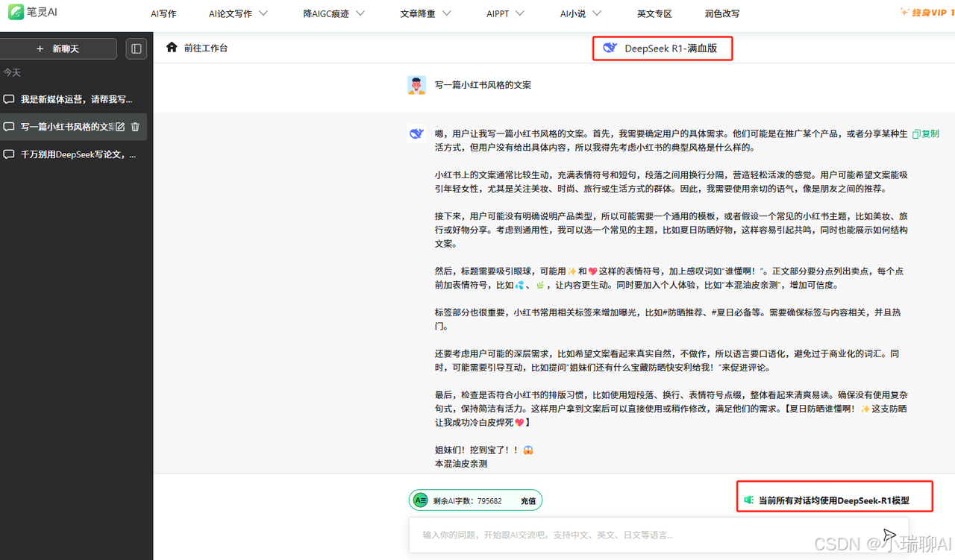Click the chat bubble icon beside 千万别用DeepSeek
Image resolution: width=955 pixels, height=560 pixels.
pyautogui.click(x=9, y=154)
